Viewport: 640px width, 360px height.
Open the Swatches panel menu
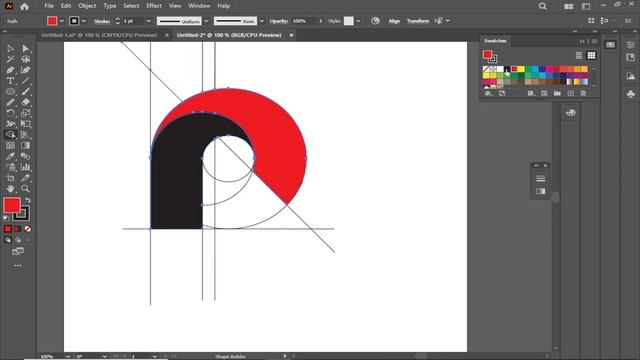coord(594,41)
